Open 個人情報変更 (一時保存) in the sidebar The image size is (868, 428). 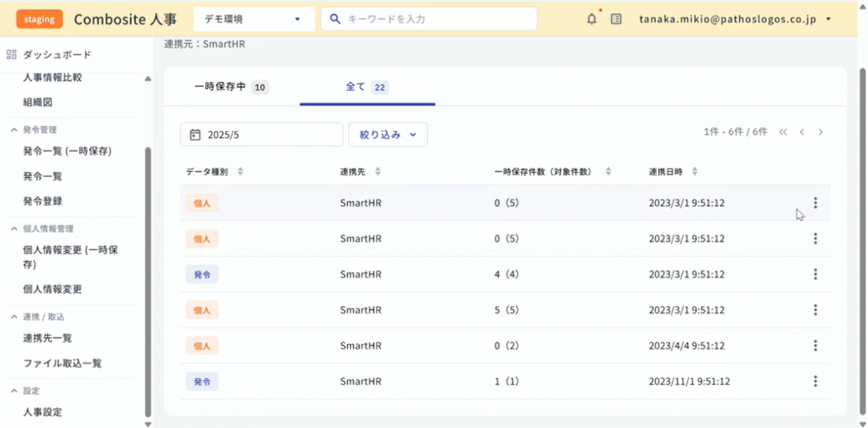click(71, 257)
